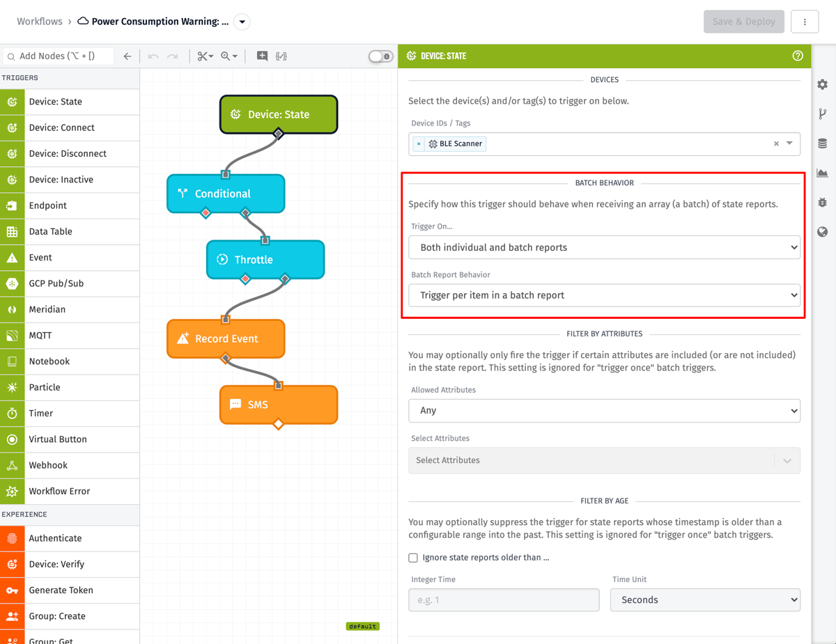Remove the BLE Scanner tag

[x=419, y=144]
